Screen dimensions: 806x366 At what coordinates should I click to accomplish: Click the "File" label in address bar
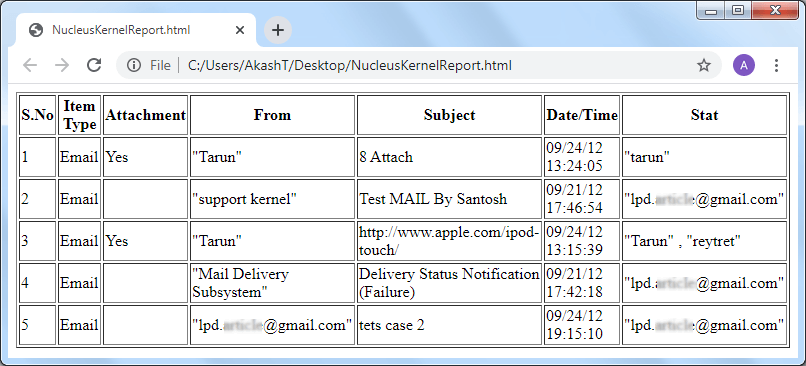160,65
